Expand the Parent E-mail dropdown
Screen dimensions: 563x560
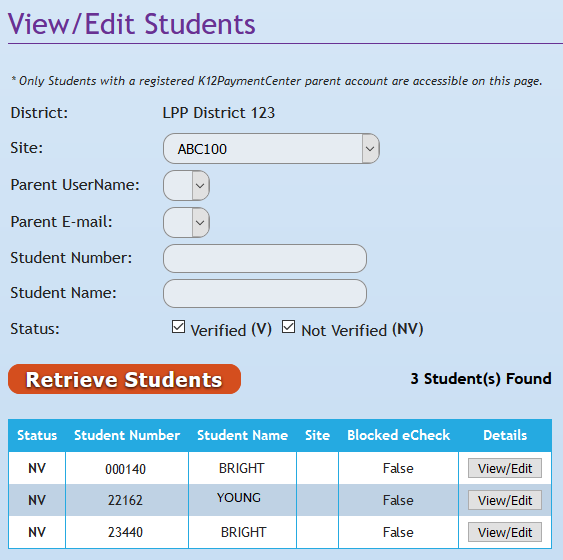186,222
